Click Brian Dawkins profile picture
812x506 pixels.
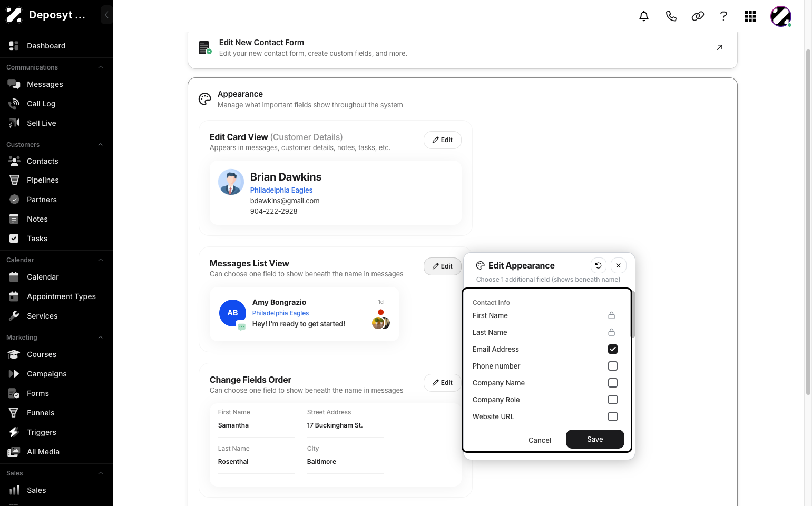(231, 182)
